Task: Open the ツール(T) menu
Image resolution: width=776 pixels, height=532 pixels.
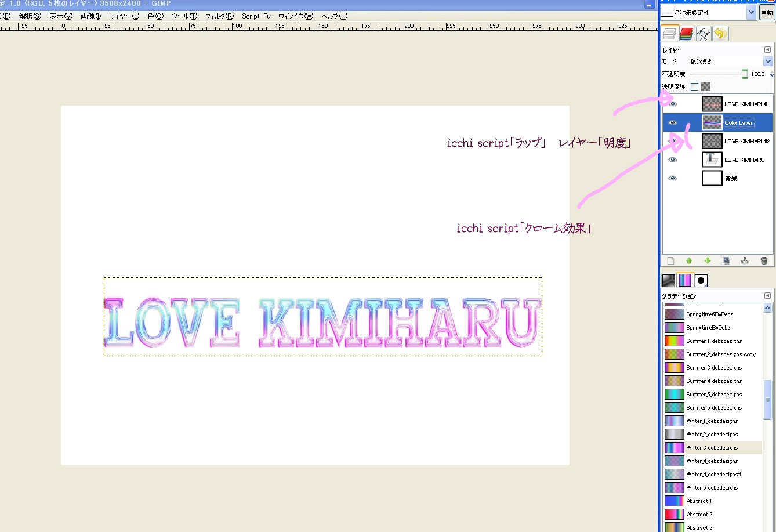Action: click(184, 16)
